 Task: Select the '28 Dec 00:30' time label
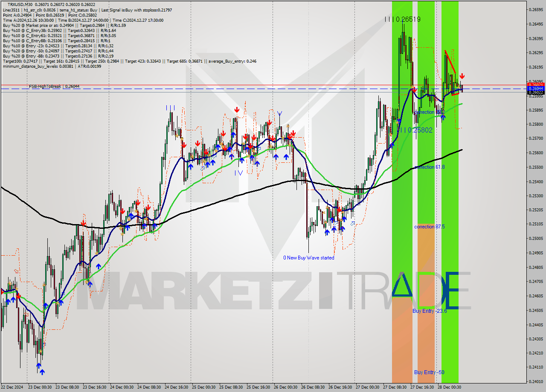(x=450, y=387)
